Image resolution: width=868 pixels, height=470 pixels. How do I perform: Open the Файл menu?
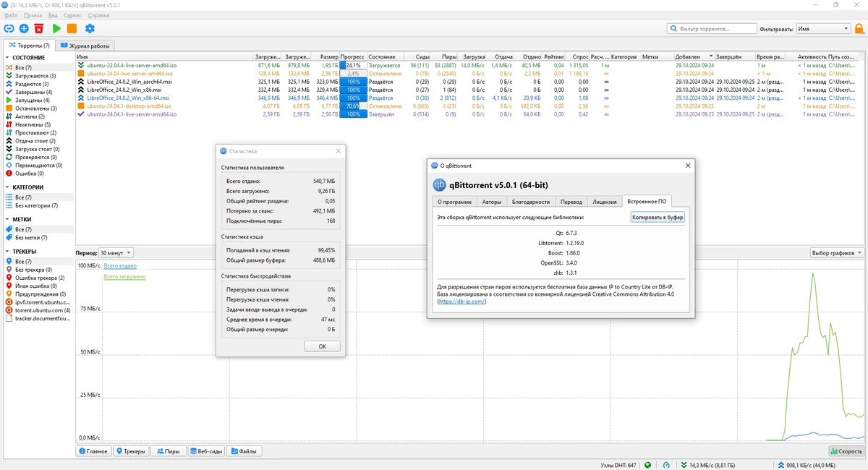pyautogui.click(x=11, y=15)
